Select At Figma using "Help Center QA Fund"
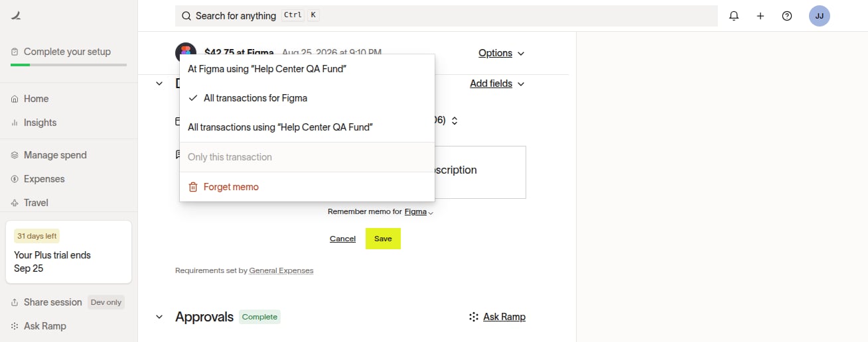Image resolution: width=868 pixels, height=342 pixels. (307, 69)
